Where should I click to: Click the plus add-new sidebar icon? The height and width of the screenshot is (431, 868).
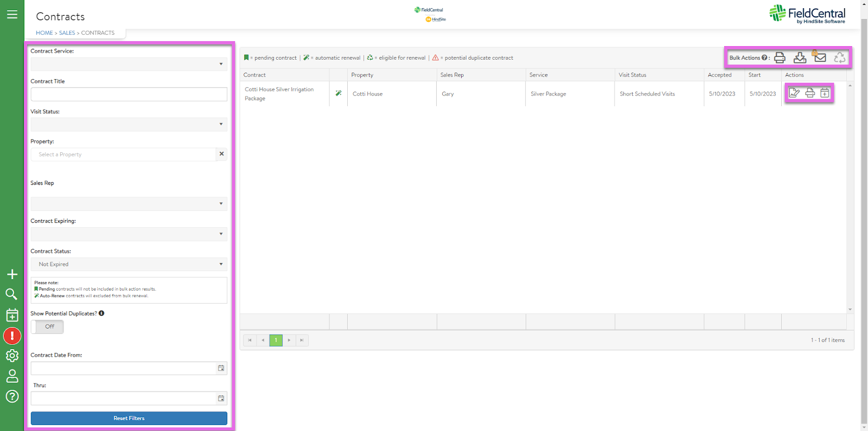pos(12,274)
